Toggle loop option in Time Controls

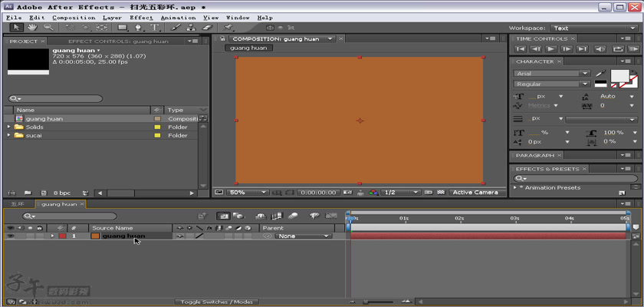tap(618, 49)
